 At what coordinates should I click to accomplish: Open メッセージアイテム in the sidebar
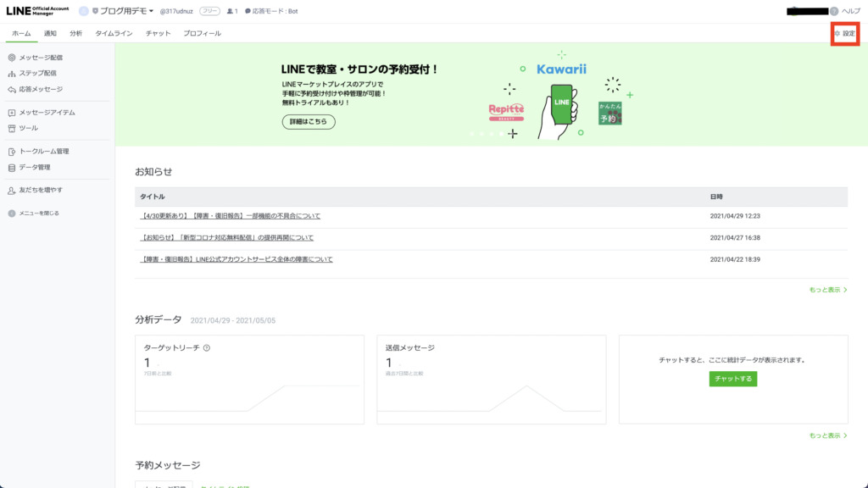[47, 113]
